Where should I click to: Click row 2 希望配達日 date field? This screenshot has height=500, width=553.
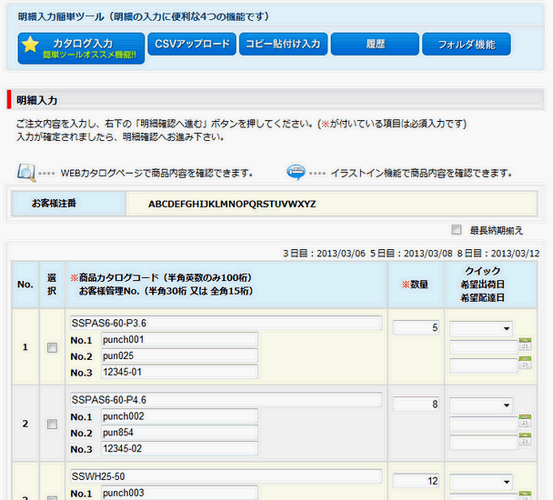484,442
